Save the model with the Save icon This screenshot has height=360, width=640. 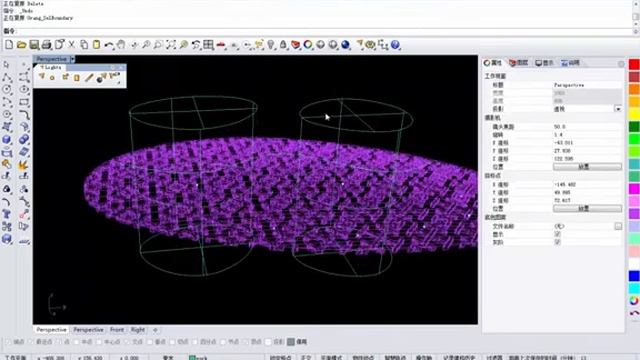34,44
